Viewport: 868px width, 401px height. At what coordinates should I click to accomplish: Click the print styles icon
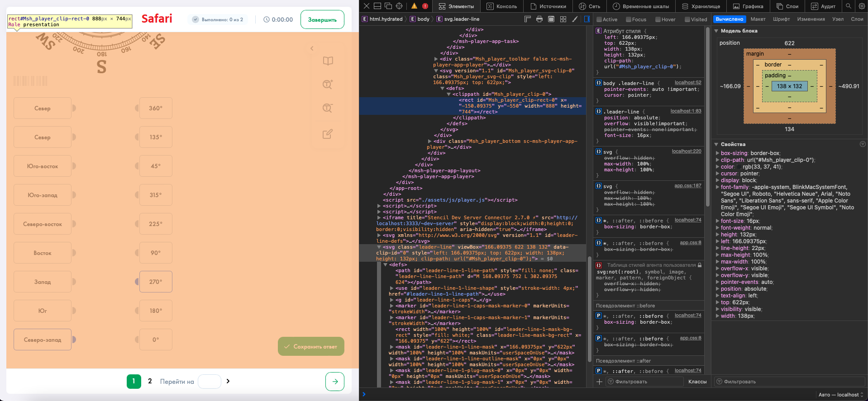point(539,19)
